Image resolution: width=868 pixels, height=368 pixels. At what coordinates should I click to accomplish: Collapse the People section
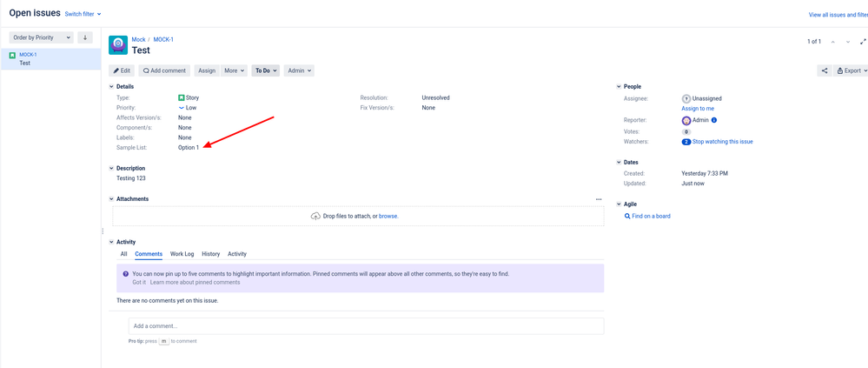(619, 87)
